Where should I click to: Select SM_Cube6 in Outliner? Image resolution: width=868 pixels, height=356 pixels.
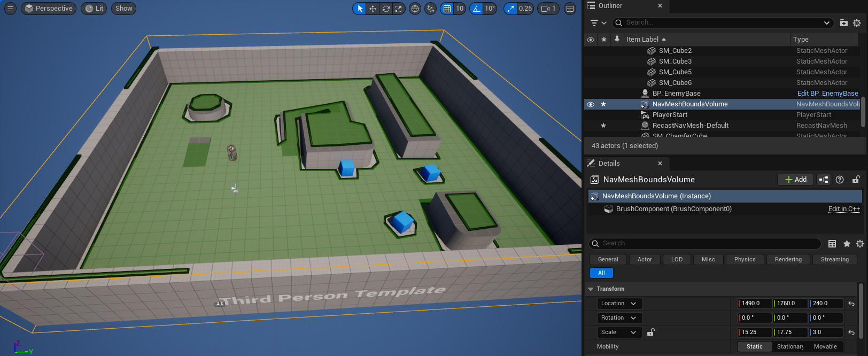[x=675, y=83]
